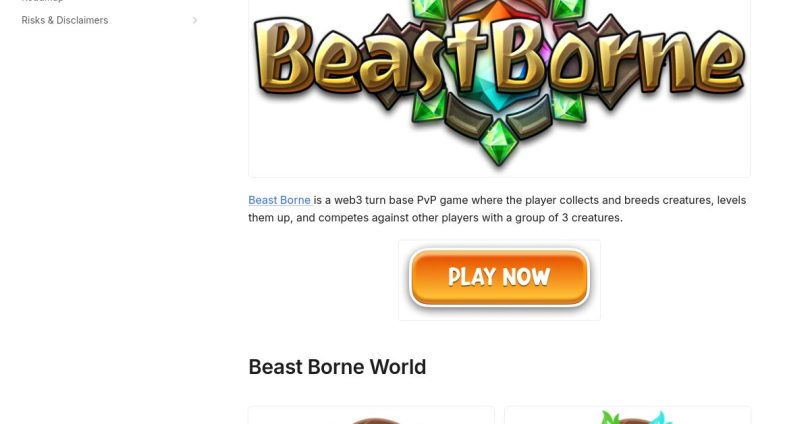Click the lower-left green gem beneath the logo letters
The image size is (810, 424).
pyautogui.click(x=429, y=106)
